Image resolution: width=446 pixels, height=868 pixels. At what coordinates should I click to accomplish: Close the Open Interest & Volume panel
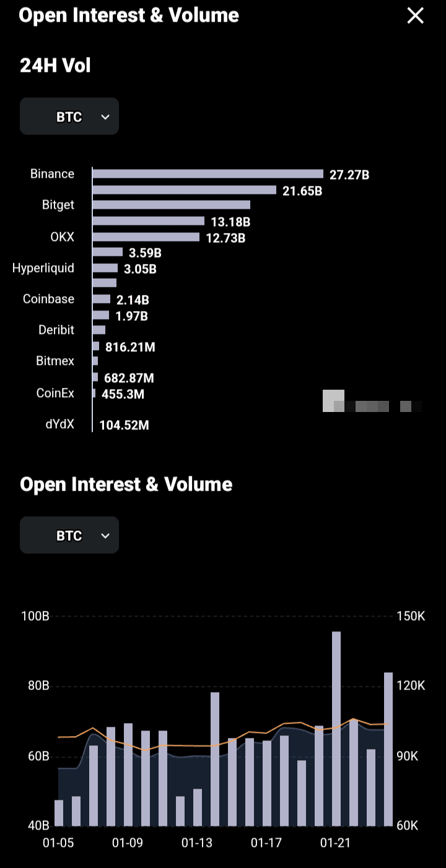[414, 16]
